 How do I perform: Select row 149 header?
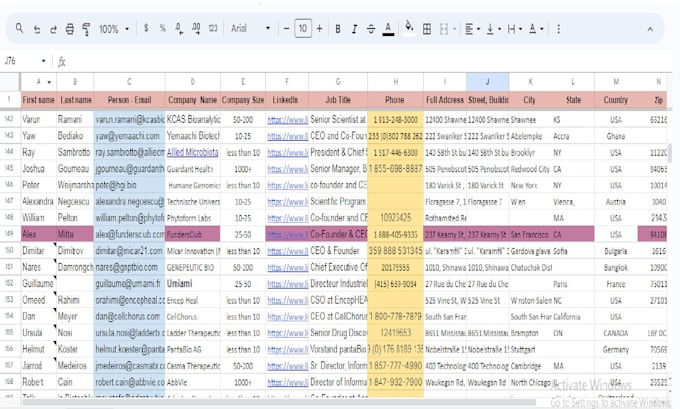(10, 234)
